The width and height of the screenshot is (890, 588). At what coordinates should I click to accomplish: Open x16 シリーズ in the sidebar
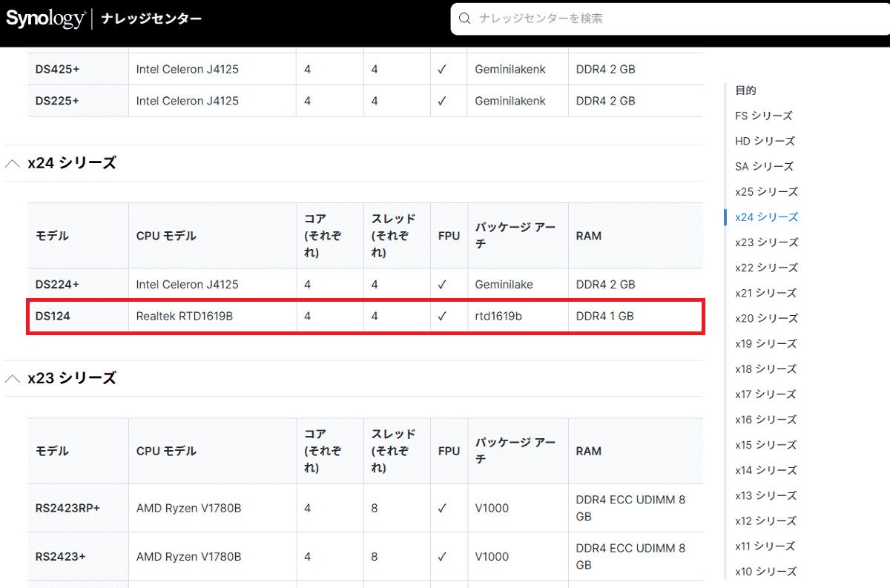coord(765,420)
